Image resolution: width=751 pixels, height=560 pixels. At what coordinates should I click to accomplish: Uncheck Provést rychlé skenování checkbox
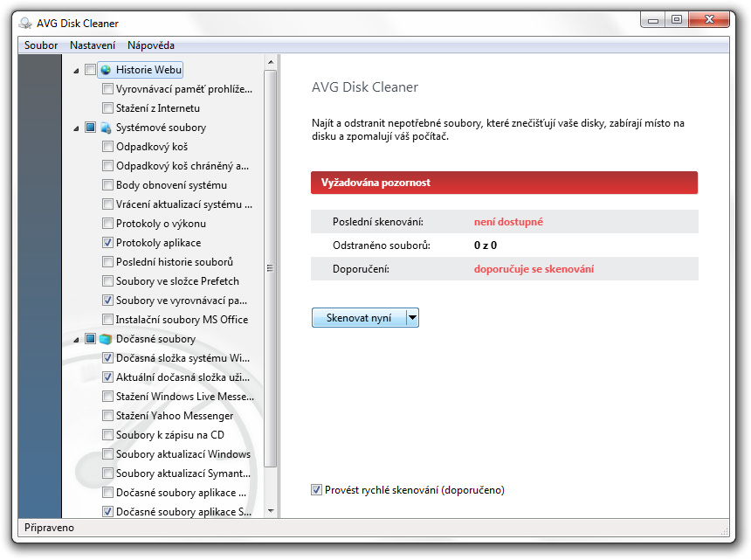[317, 490]
